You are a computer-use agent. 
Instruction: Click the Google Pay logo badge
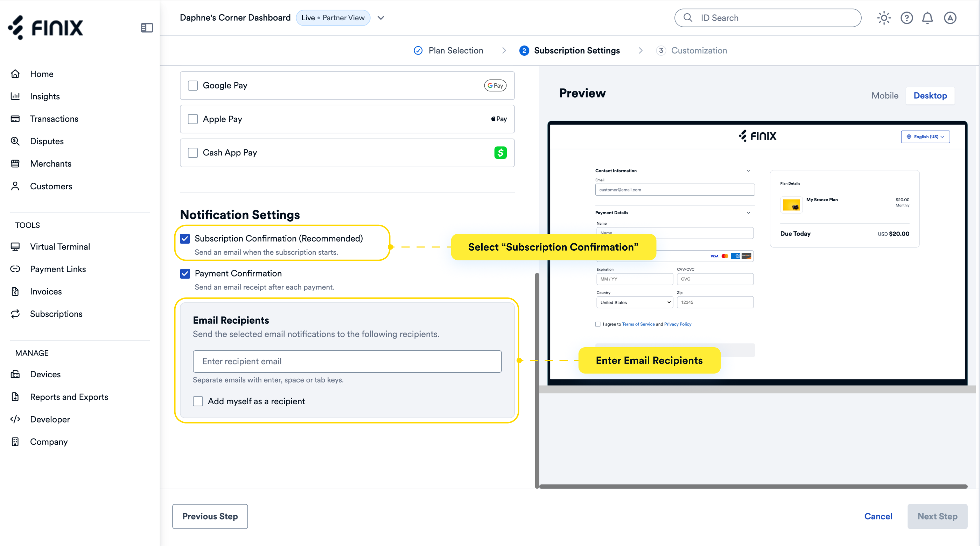click(495, 86)
